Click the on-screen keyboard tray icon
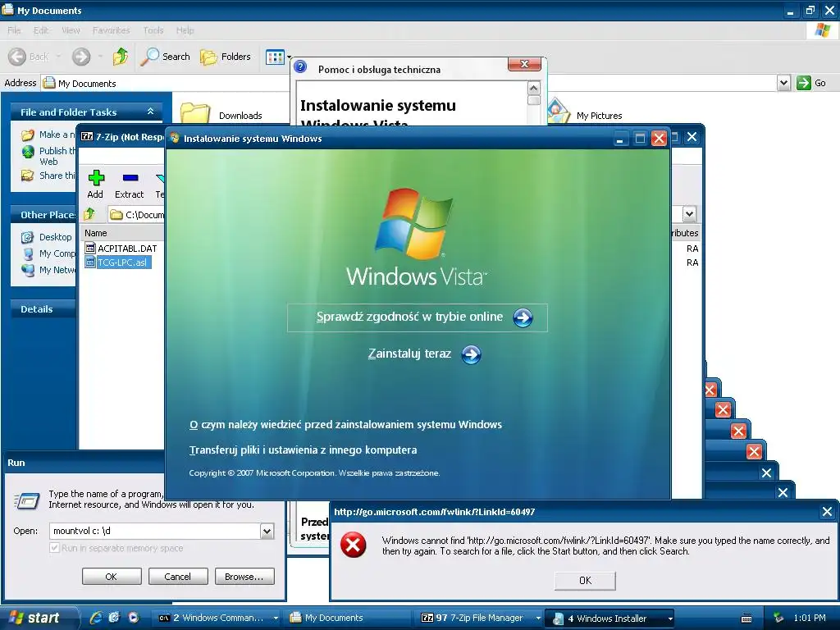This screenshot has height=630, width=840. [x=746, y=619]
